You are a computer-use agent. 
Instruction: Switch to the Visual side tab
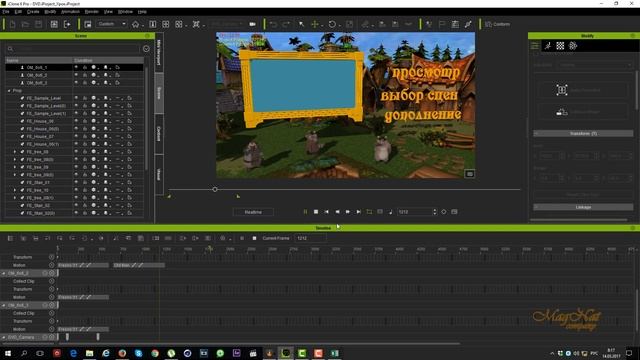click(159, 174)
